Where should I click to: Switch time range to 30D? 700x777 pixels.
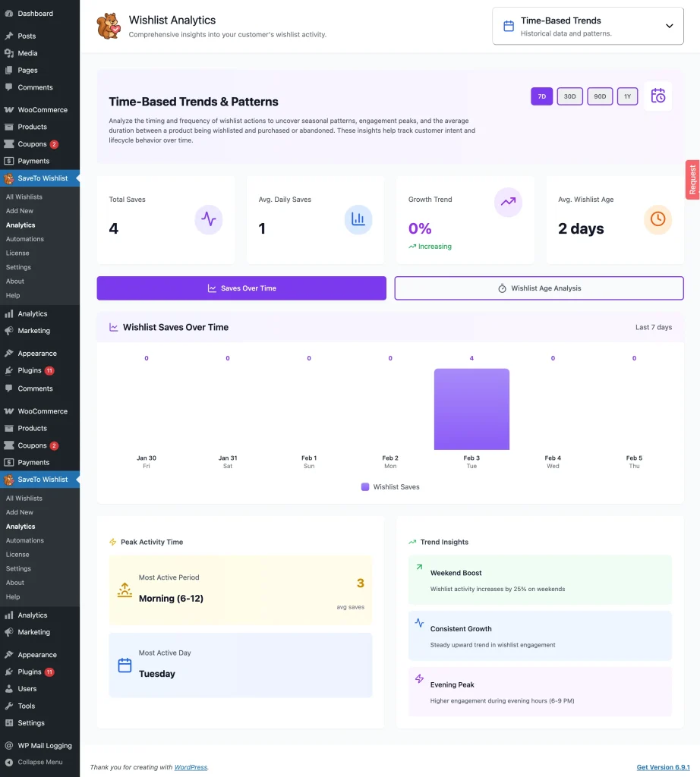point(569,96)
